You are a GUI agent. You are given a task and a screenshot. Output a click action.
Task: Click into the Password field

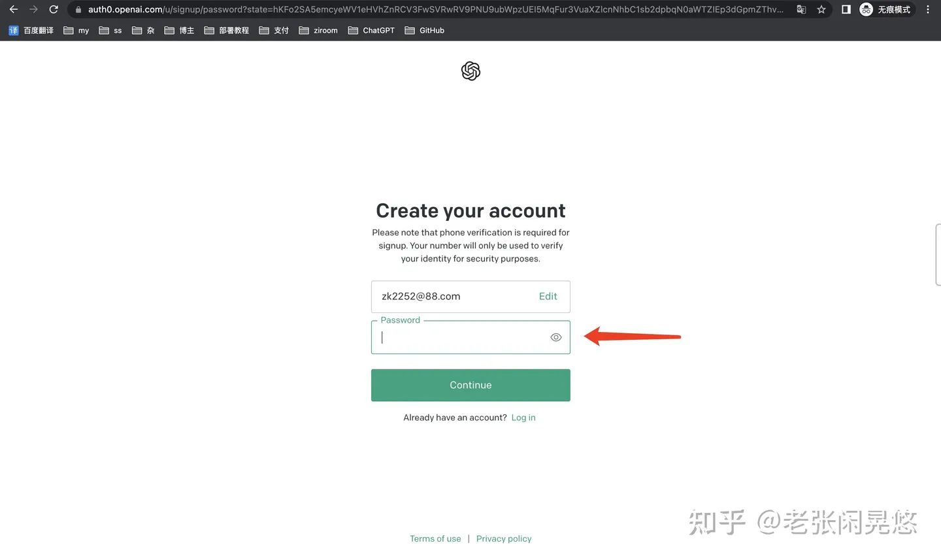[x=470, y=337]
